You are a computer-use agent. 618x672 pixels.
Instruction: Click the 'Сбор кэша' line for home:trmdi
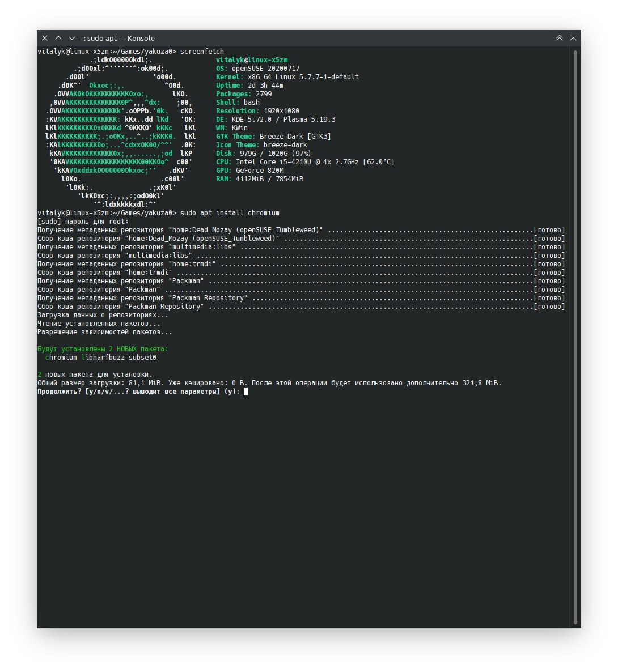point(301,273)
